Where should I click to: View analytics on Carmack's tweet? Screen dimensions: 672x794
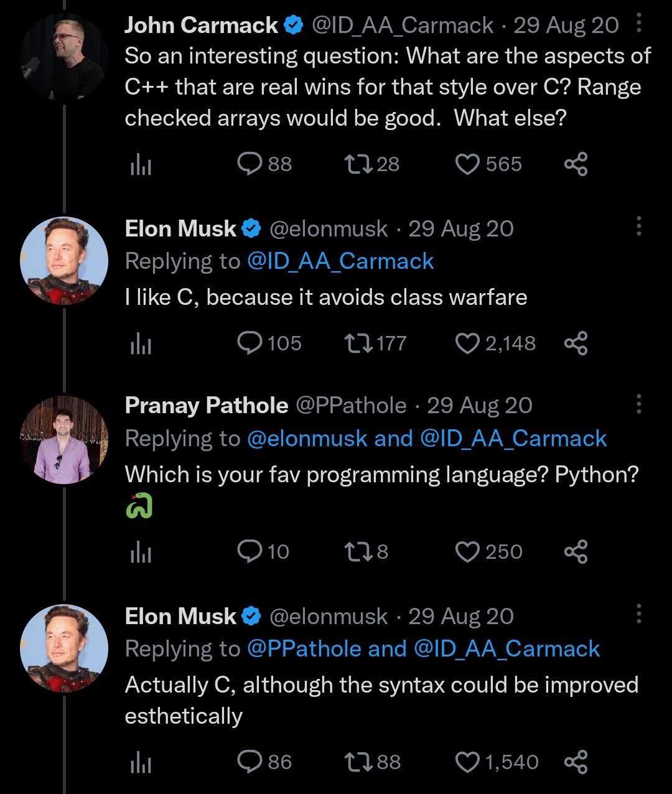point(139,164)
